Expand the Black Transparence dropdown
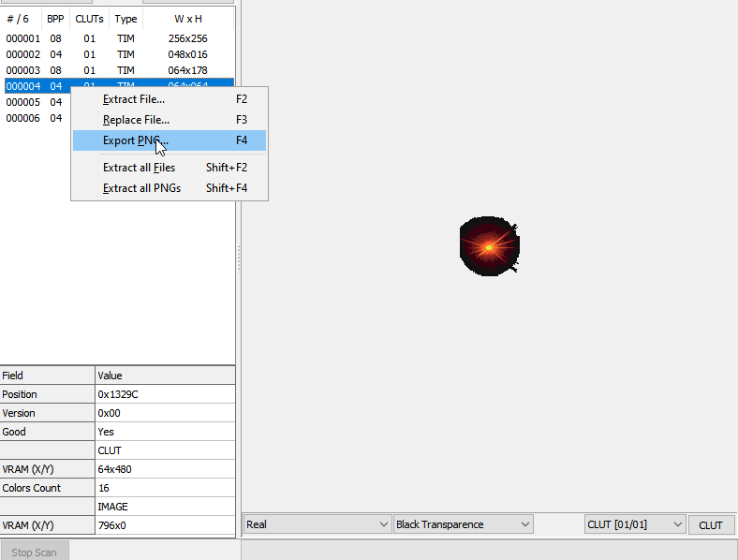 coord(463,524)
